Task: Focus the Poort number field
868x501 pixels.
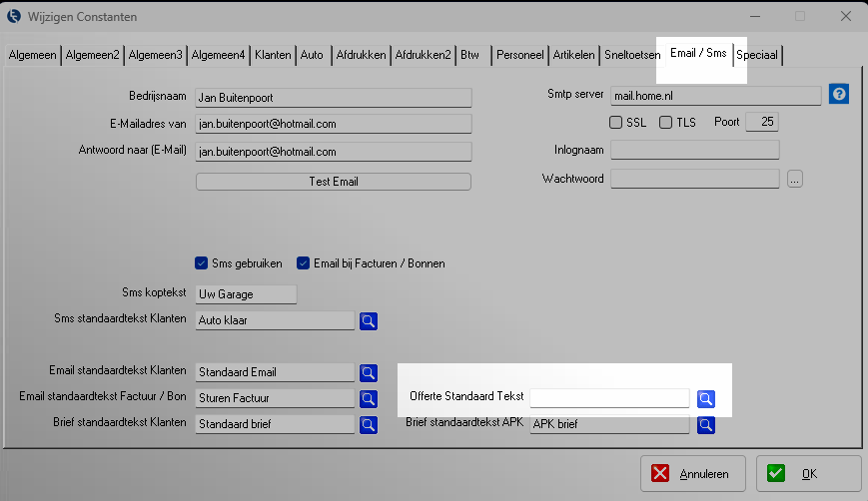Action: pyautogui.click(x=762, y=123)
